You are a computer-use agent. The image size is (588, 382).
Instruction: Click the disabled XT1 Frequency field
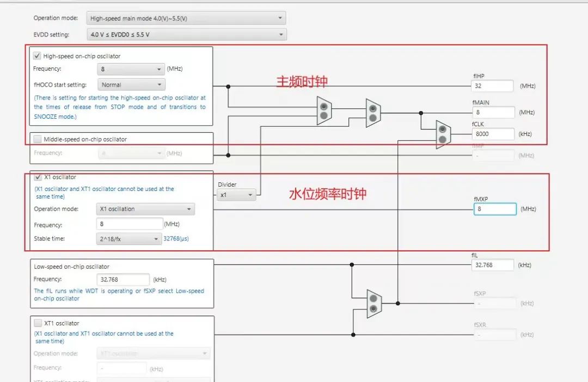[x=122, y=368]
